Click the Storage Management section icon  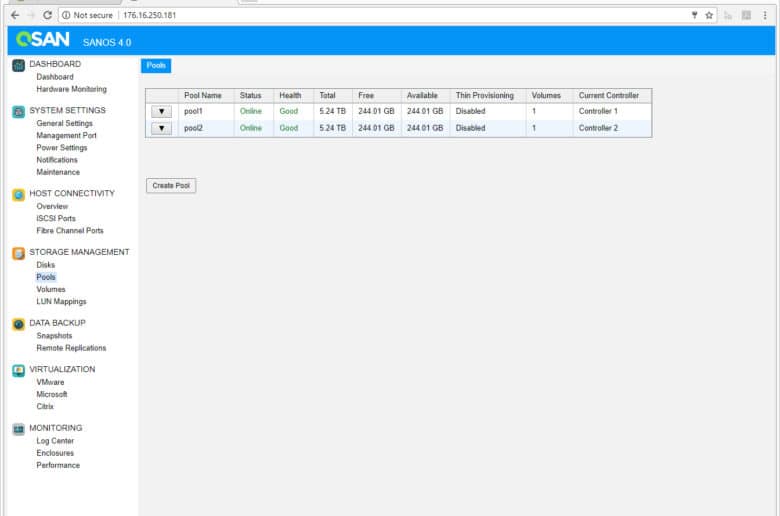click(x=18, y=254)
